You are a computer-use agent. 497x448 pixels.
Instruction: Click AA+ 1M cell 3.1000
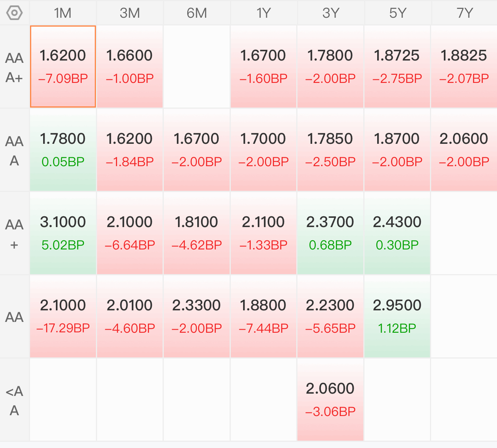pos(63,233)
